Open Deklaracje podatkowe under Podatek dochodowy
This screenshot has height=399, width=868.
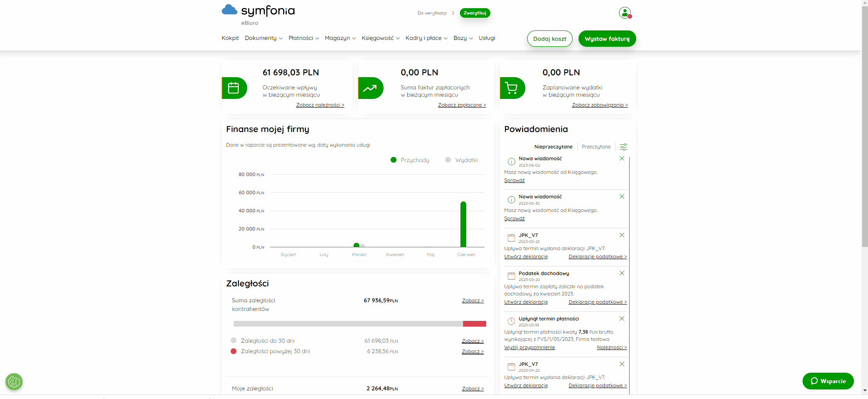(598, 302)
